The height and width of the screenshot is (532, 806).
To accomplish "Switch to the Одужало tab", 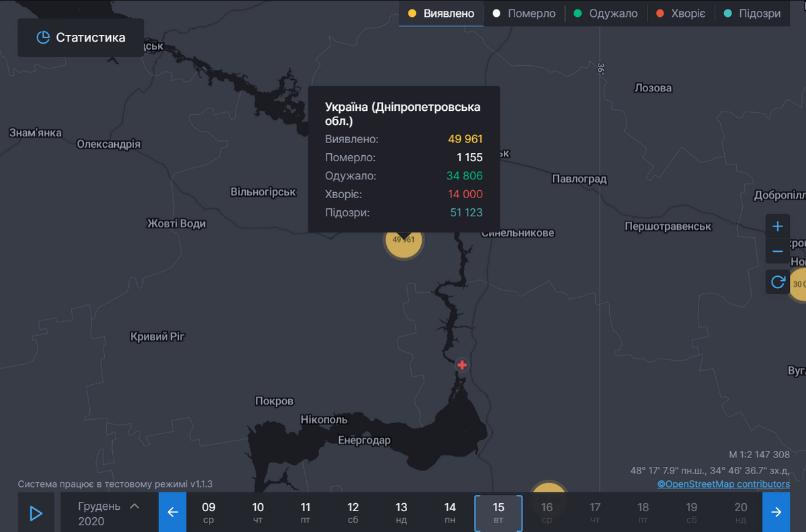I will [x=605, y=13].
